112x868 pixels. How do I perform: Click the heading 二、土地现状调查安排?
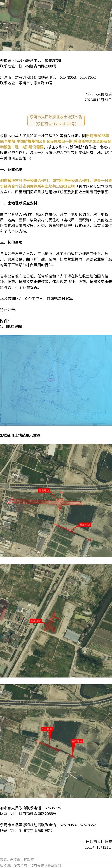click(19, 203)
